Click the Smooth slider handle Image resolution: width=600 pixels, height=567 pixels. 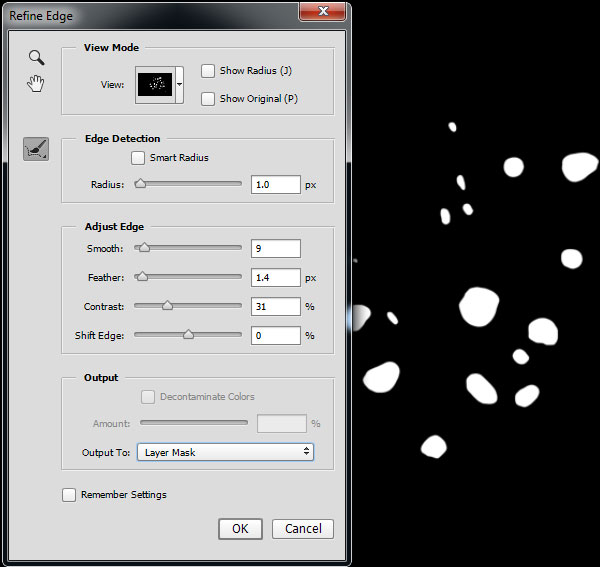[x=144, y=248]
